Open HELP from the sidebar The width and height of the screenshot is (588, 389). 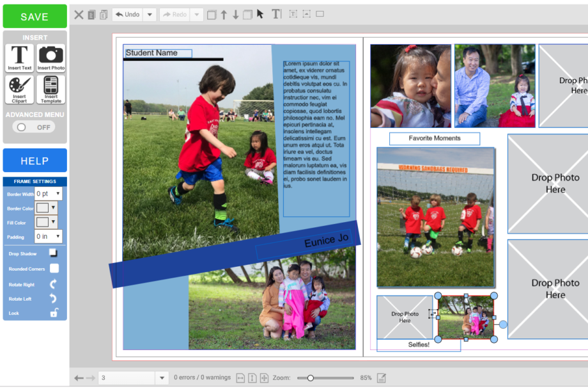(34, 160)
